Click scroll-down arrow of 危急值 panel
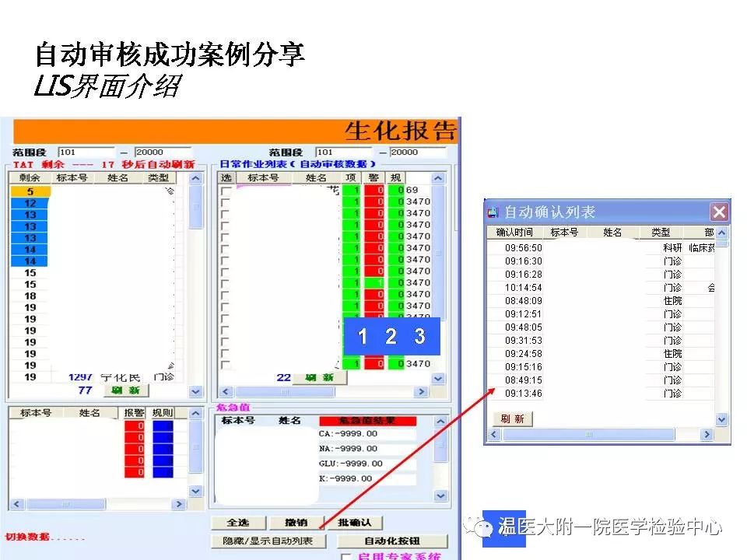Viewport: 747px width, 560px height. pyautogui.click(x=440, y=495)
